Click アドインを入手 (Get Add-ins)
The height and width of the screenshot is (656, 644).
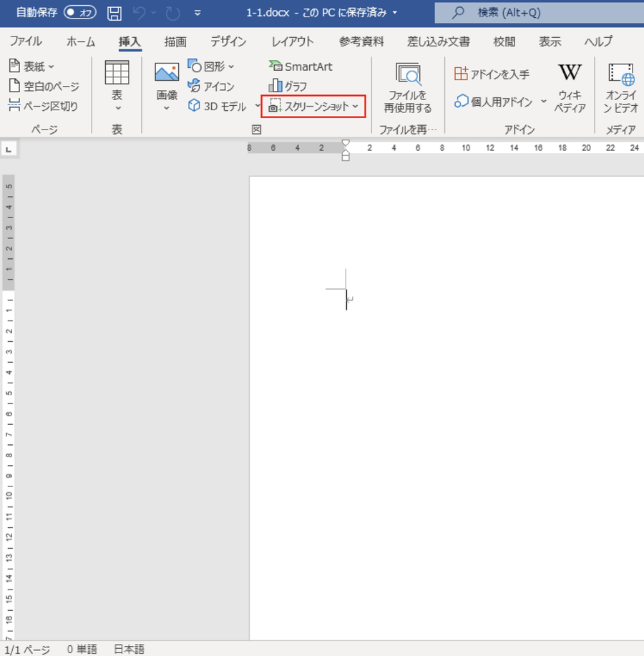pos(492,74)
